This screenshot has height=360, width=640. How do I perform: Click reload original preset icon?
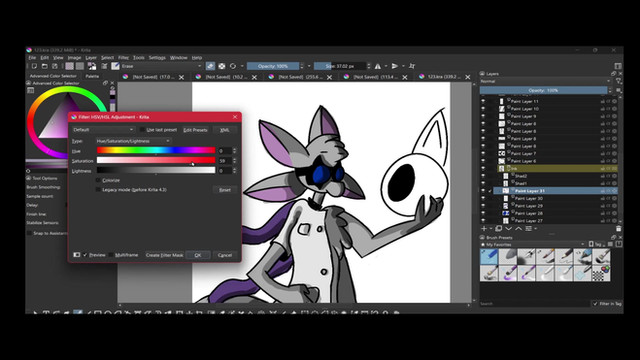click(233, 66)
